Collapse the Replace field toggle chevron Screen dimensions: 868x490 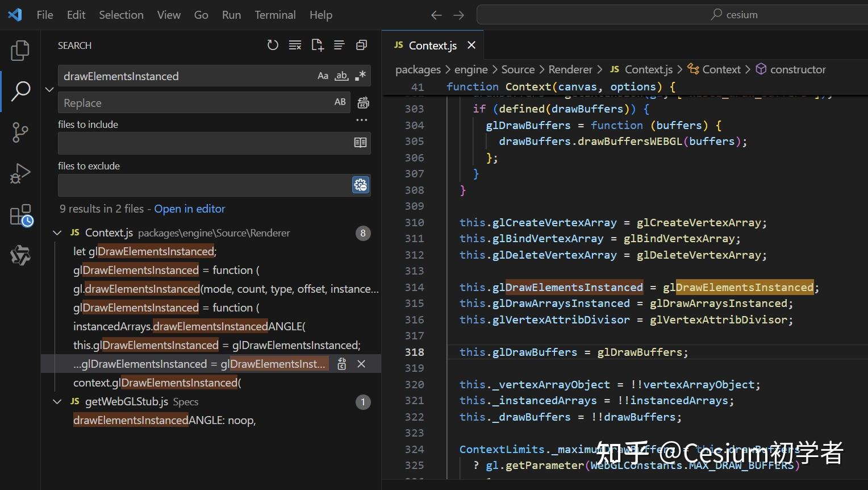[x=49, y=89]
